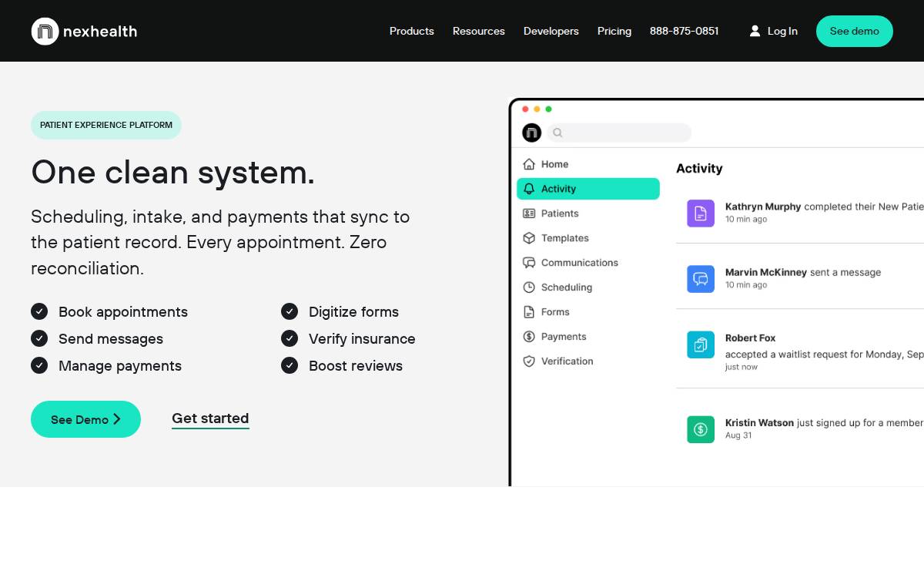The image size is (924, 578).
Task: Click the checkmark beside Digitize forms
Action: (x=290, y=311)
